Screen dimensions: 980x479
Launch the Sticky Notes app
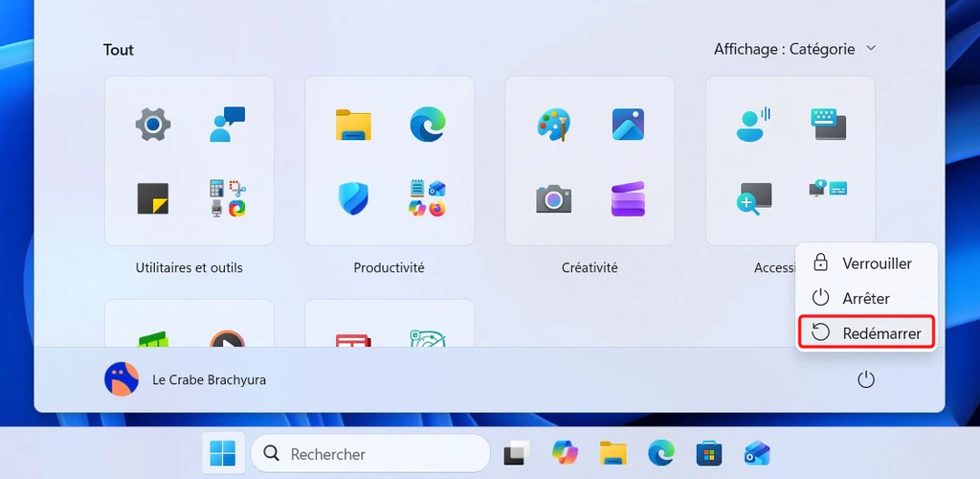pos(152,199)
